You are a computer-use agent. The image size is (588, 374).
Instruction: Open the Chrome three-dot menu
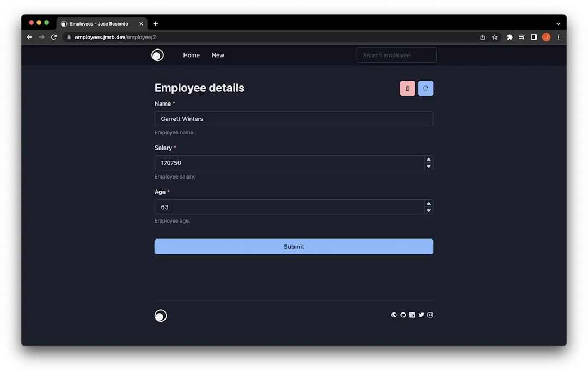coord(559,37)
